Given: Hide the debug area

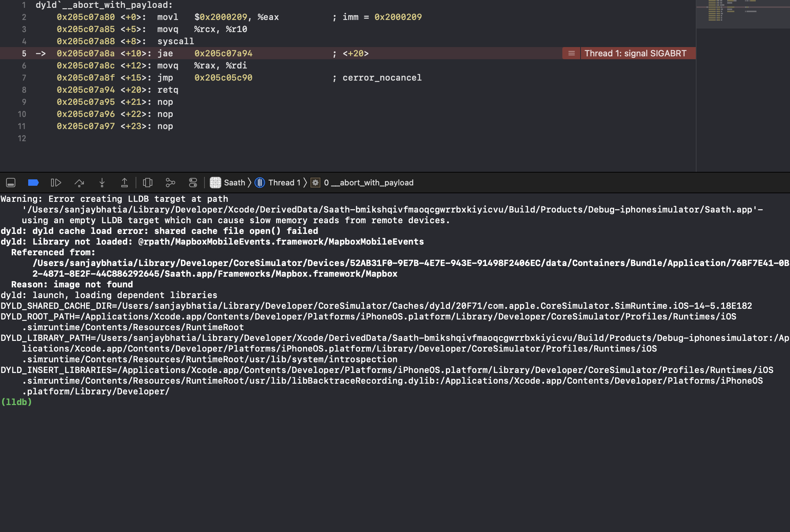Looking at the screenshot, I should tap(10, 183).
